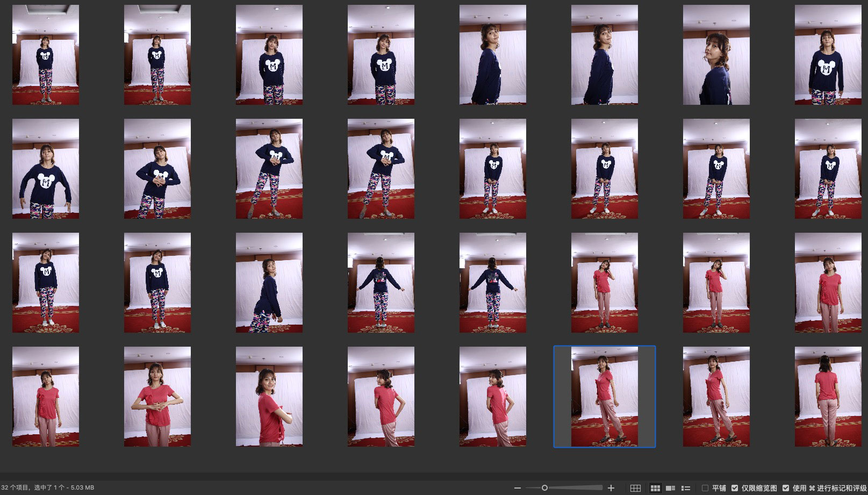Click the highlighted selected thumbnail in the bottom row

click(604, 397)
